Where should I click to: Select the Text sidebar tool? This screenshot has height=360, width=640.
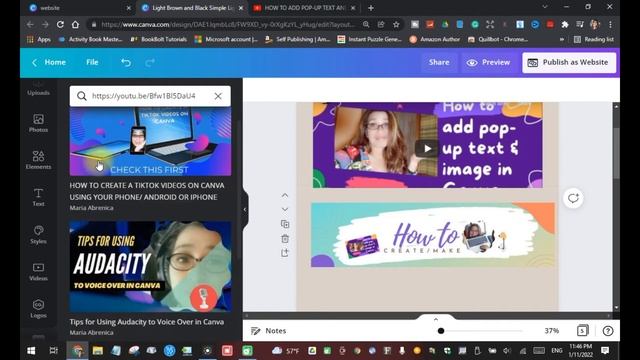pos(38,197)
